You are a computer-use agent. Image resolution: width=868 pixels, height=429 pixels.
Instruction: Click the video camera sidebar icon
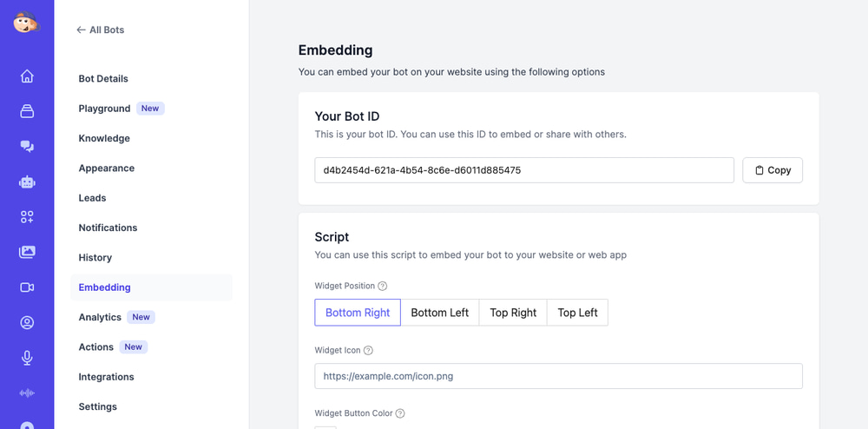pos(27,287)
